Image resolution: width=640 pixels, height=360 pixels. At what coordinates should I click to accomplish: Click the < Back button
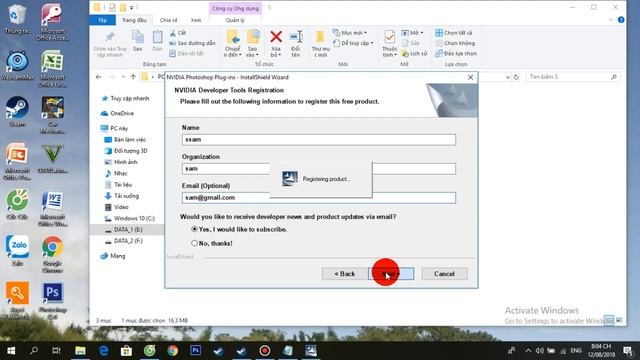pyautogui.click(x=344, y=274)
